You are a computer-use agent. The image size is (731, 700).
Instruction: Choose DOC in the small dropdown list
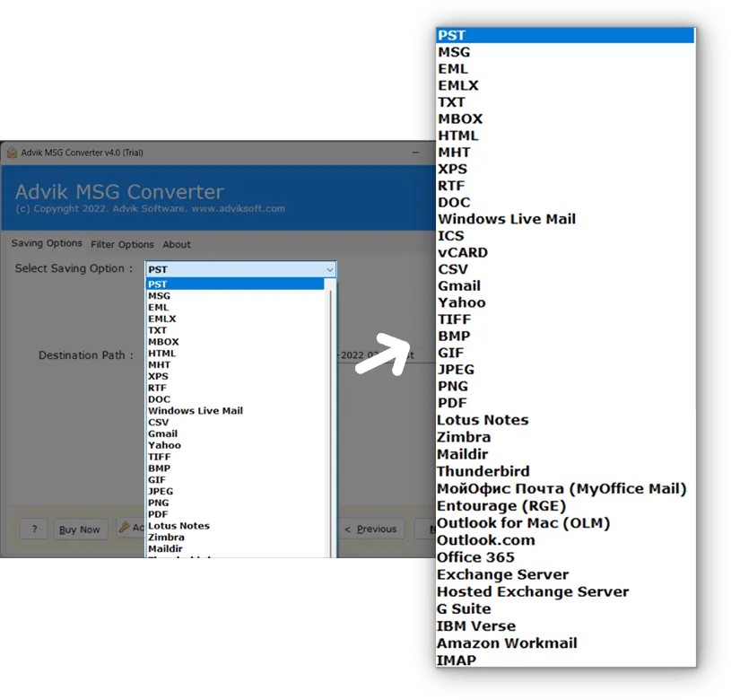(159, 399)
